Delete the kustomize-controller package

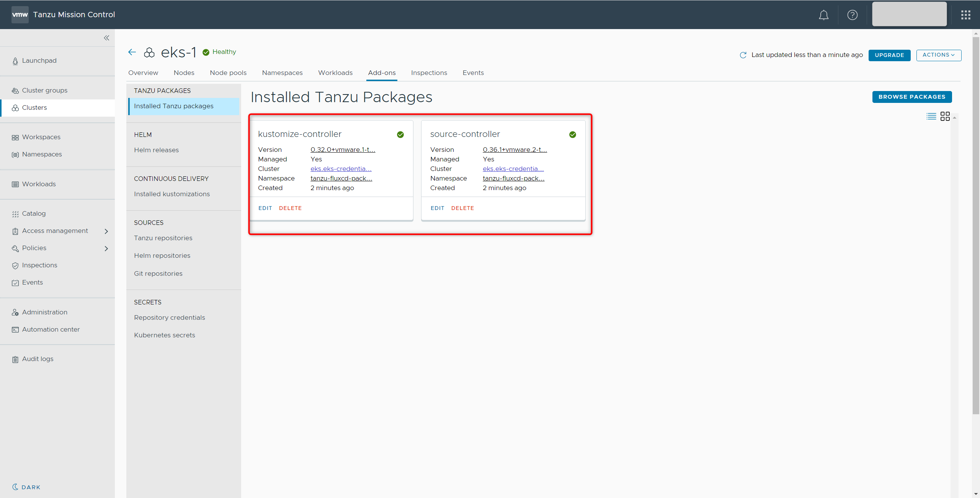[x=290, y=208]
